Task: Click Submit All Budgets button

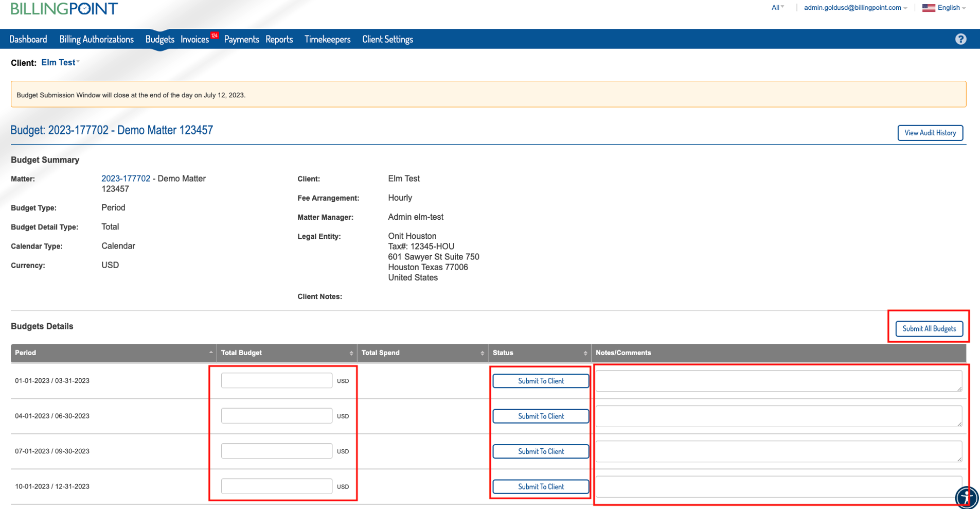Action: point(929,329)
